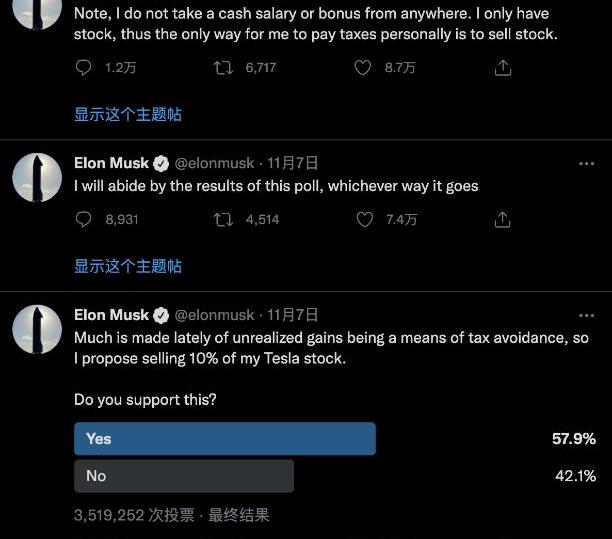The width and height of the screenshot is (612, 539).
Task: Select the Yes poll option bar
Action: pos(225,439)
